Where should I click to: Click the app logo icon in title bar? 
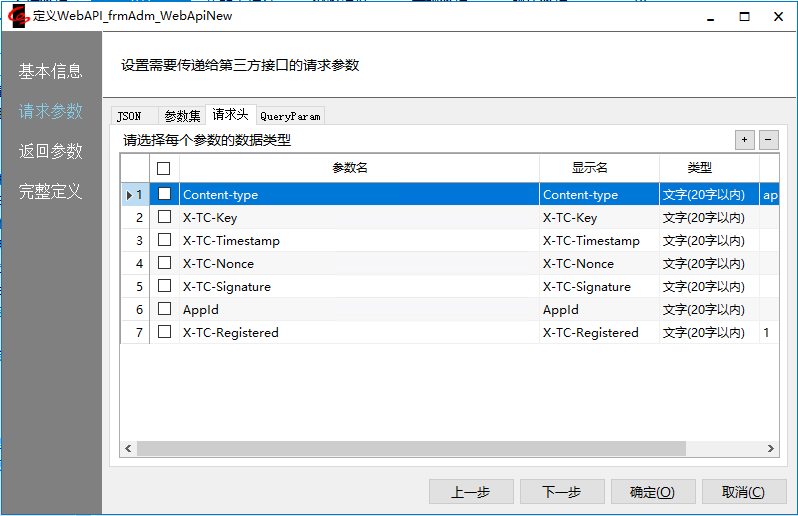pyautogui.click(x=16, y=16)
